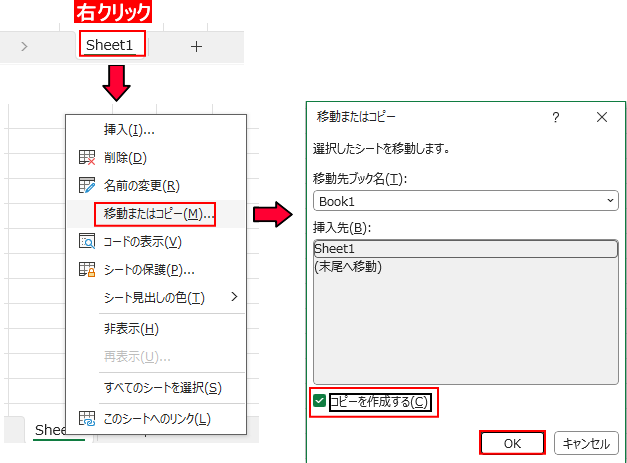
Task: Expand the シート見出しの色 submenu chevron
Action: [x=234, y=297]
